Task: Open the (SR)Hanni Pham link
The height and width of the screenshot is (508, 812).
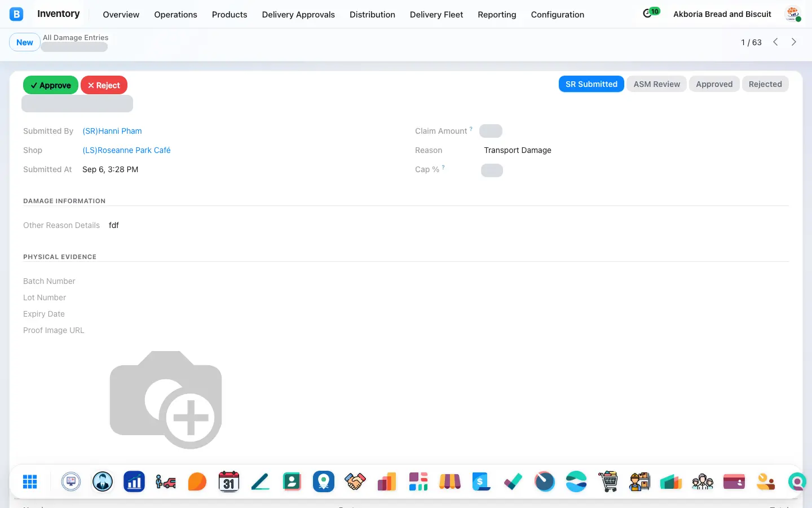Action: tap(112, 131)
